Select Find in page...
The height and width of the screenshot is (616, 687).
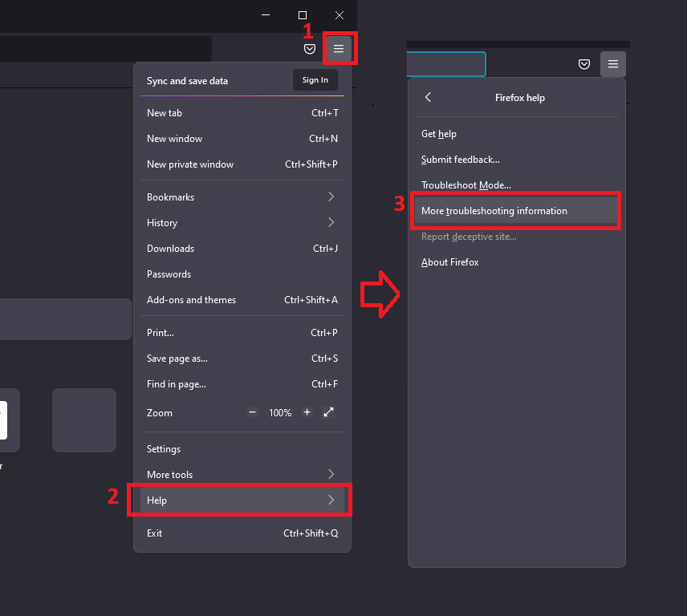pos(242,384)
